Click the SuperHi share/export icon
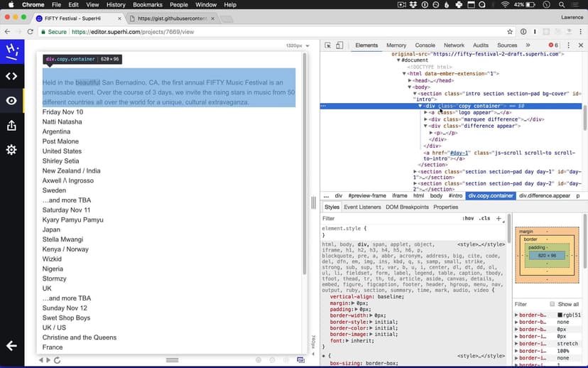This screenshot has height=368, width=588. point(11,126)
